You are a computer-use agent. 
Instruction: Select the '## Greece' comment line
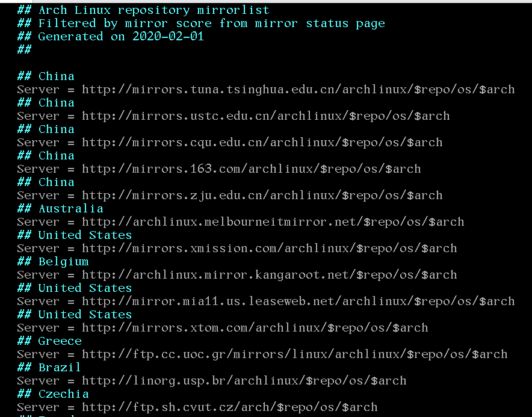[x=49, y=341]
